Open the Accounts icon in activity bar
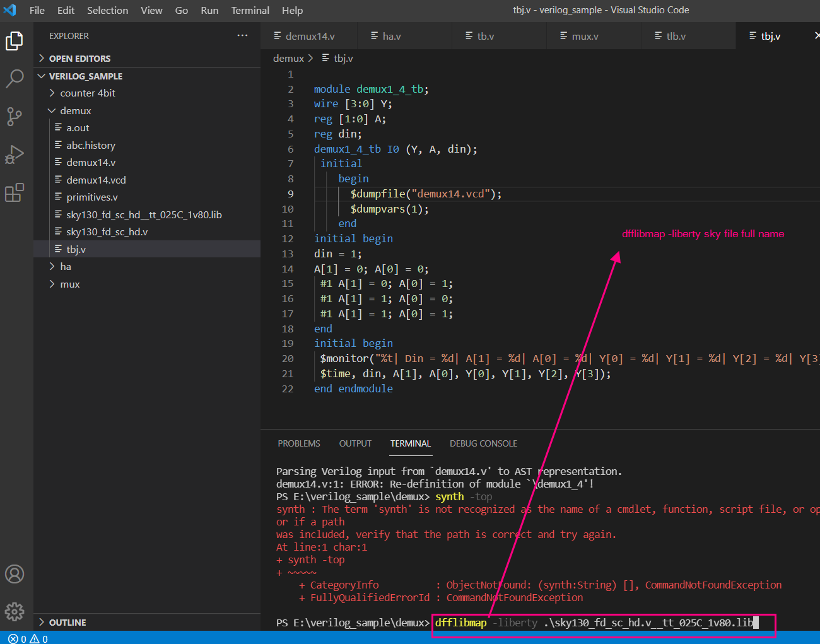 click(x=15, y=574)
